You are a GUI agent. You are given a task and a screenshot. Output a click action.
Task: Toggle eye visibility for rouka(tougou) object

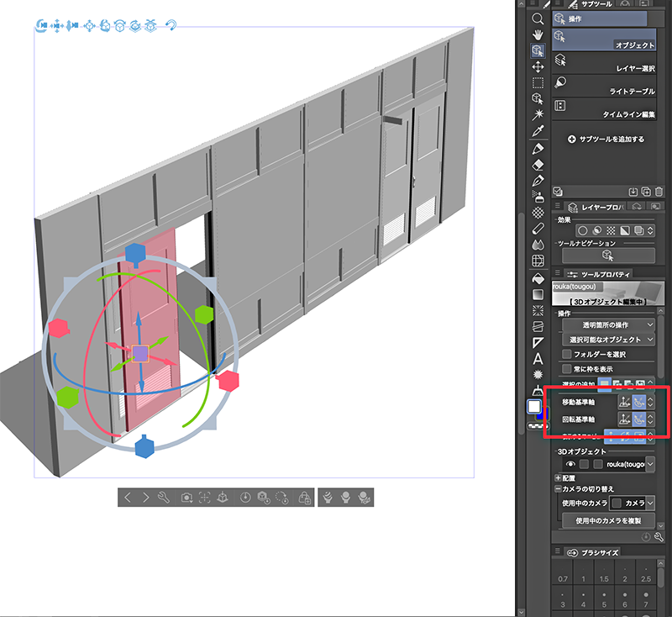(570, 463)
